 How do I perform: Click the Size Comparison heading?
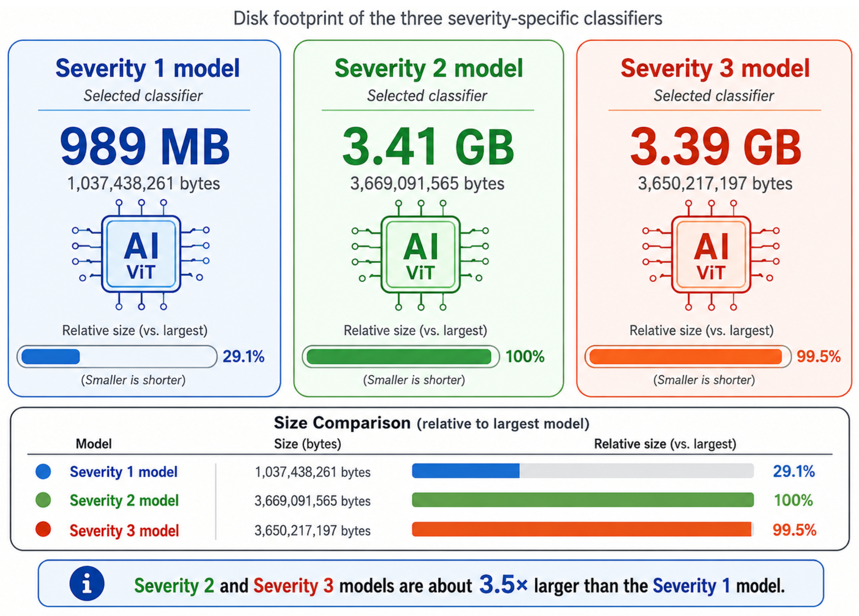click(x=342, y=423)
